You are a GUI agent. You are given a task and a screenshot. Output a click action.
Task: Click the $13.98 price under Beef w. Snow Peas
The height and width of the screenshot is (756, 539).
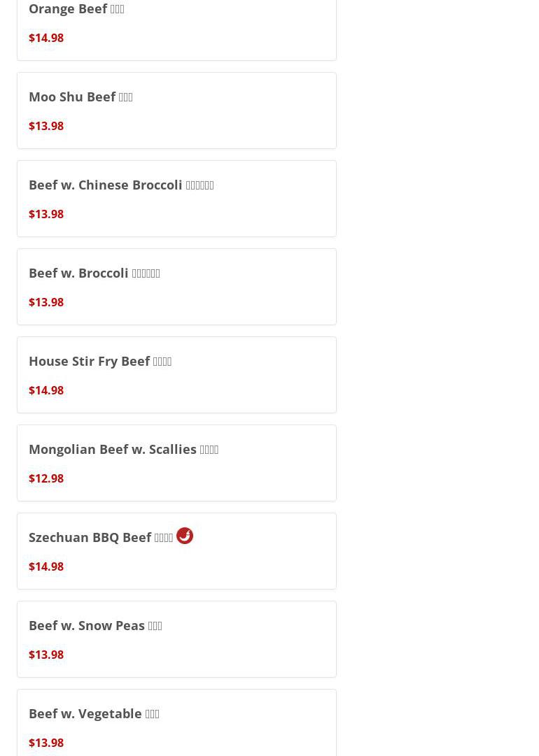(46, 655)
